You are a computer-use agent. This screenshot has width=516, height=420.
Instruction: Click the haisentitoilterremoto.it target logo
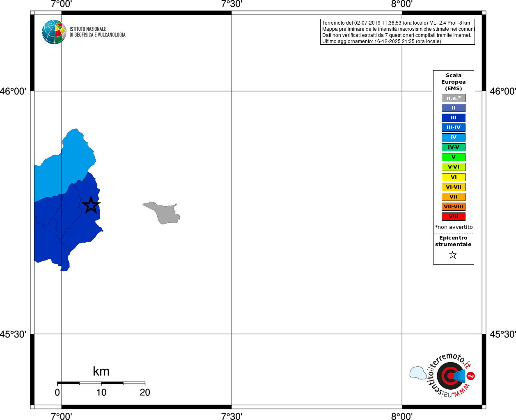coord(450,376)
